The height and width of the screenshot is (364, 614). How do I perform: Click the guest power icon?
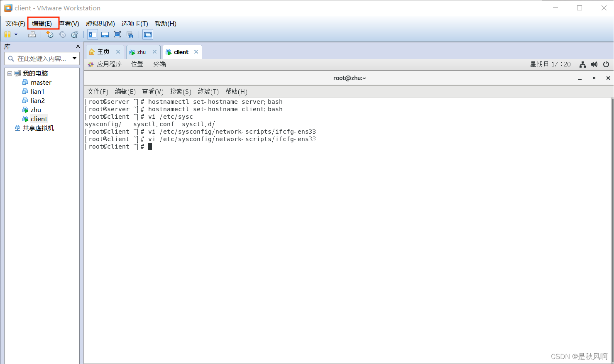(x=606, y=64)
